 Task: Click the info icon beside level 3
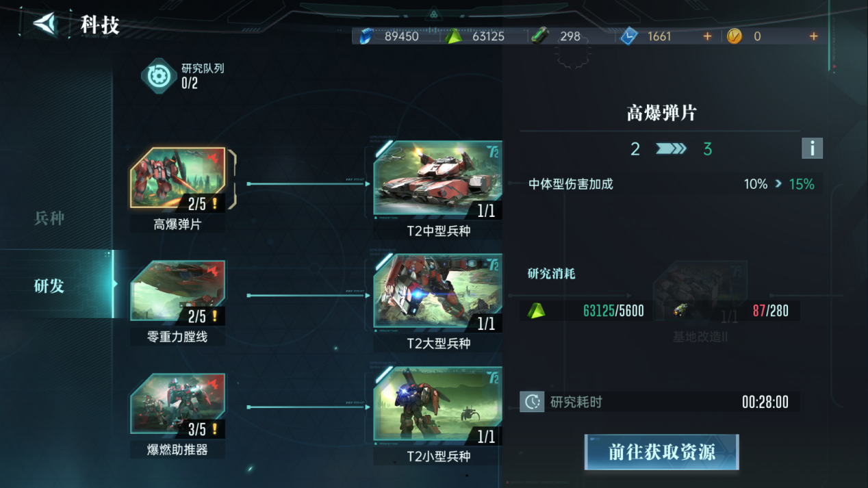(x=812, y=149)
